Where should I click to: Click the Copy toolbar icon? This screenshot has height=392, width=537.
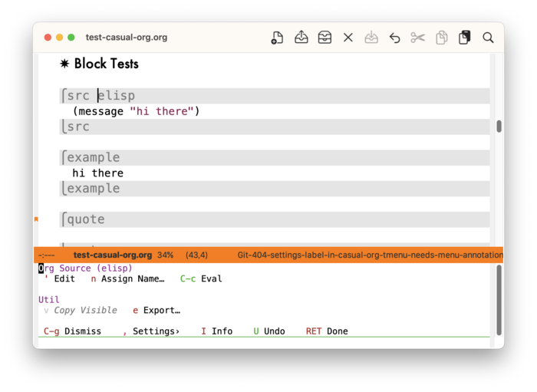(441, 38)
